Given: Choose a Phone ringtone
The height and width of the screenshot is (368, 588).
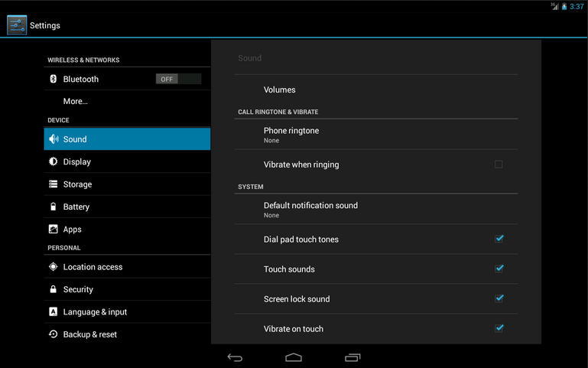Looking at the screenshot, I should (376, 135).
